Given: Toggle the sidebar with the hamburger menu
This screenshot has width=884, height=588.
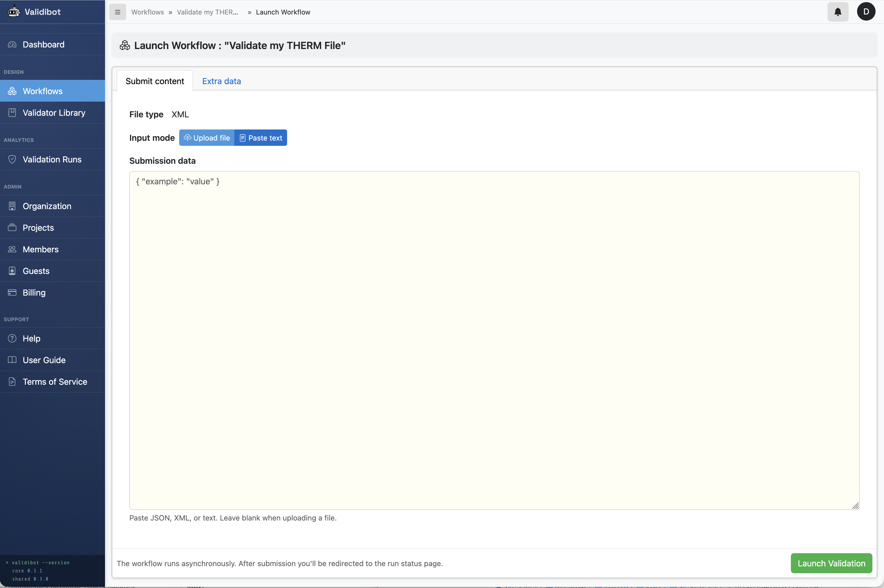Looking at the screenshot, I should (x=117, y=12).
